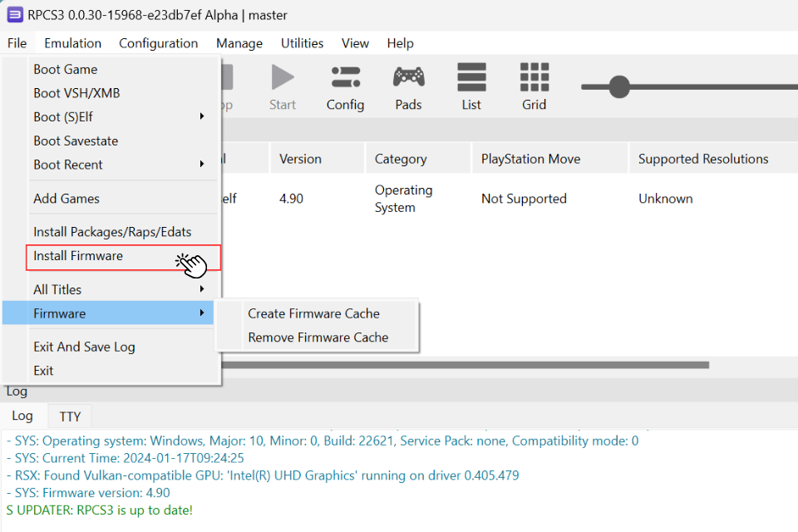Choose Add Games
This screenshot has width=798, height=532.
point(124,199)
